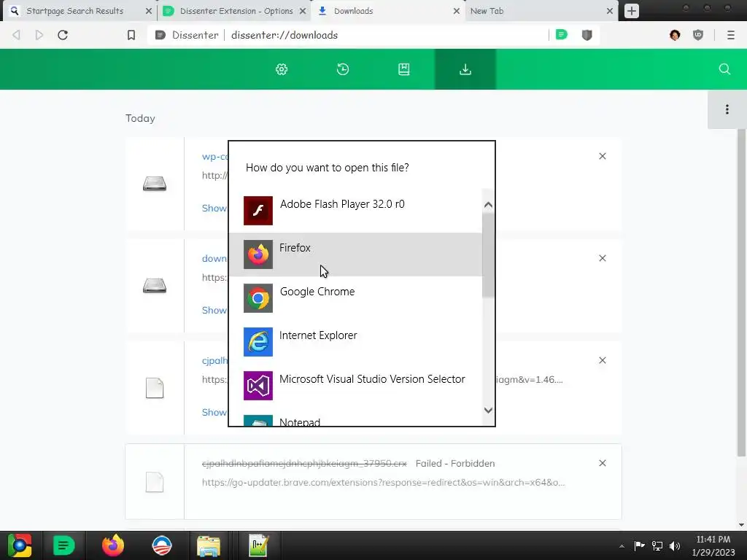This screenshot has height=560, width=747.
Task: Open the green Dissenter comment extension
Action: [x=562, y=34]
